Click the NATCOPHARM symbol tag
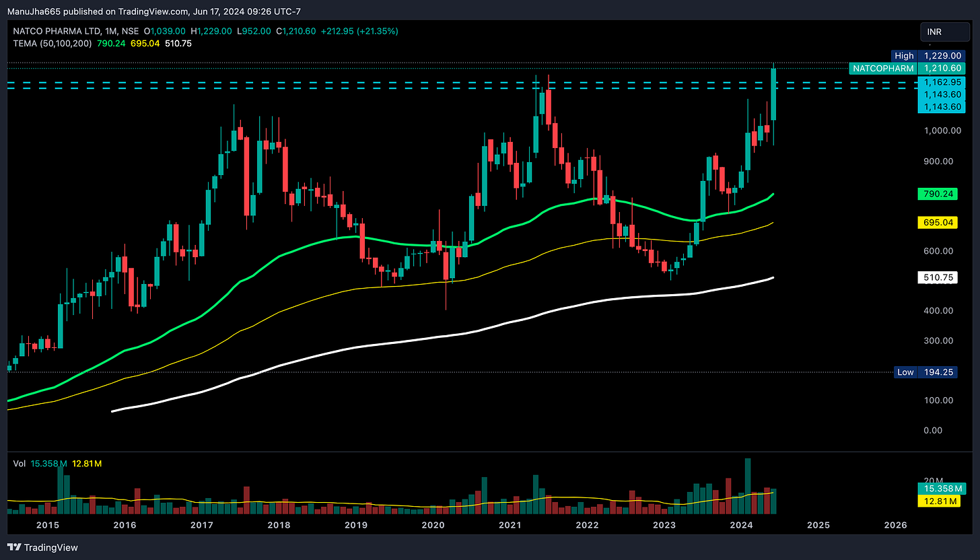This screenshot has width=980, height=560. (x=883, y=69)
